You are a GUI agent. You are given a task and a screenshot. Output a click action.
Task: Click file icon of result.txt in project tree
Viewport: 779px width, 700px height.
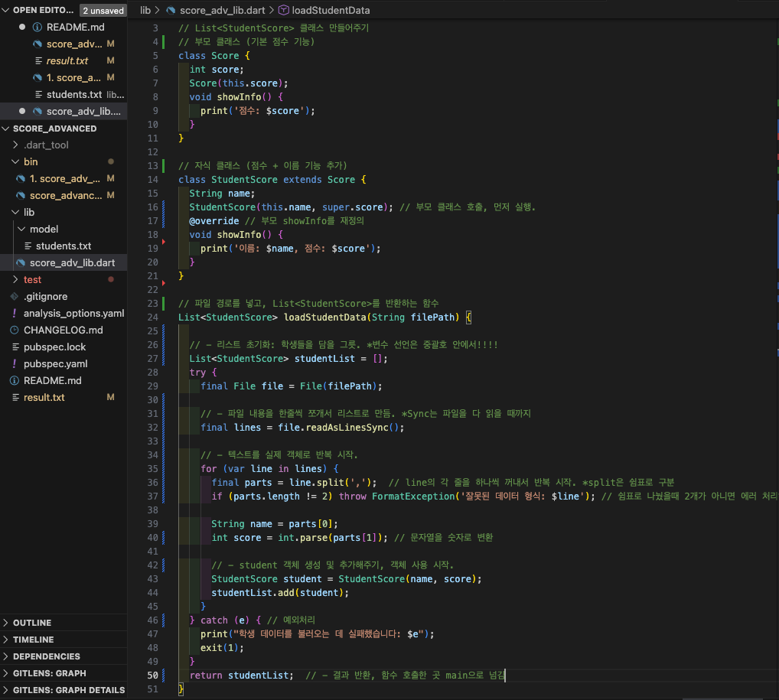coord(15,398)
